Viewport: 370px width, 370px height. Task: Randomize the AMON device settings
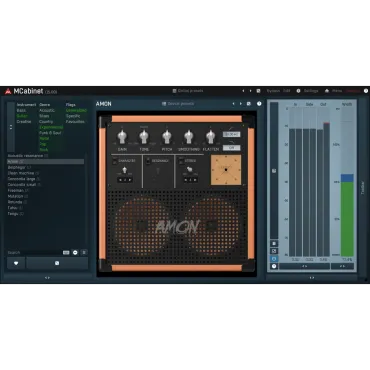[249, 104]
